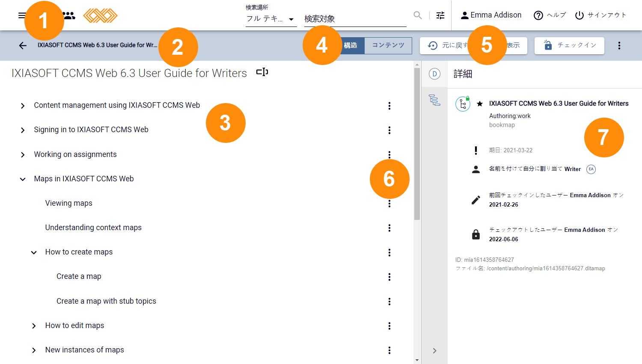Go back with the left arrow icon
This screenshot has width=642, height=364.
pyautogui.click(x=23, y=45)
